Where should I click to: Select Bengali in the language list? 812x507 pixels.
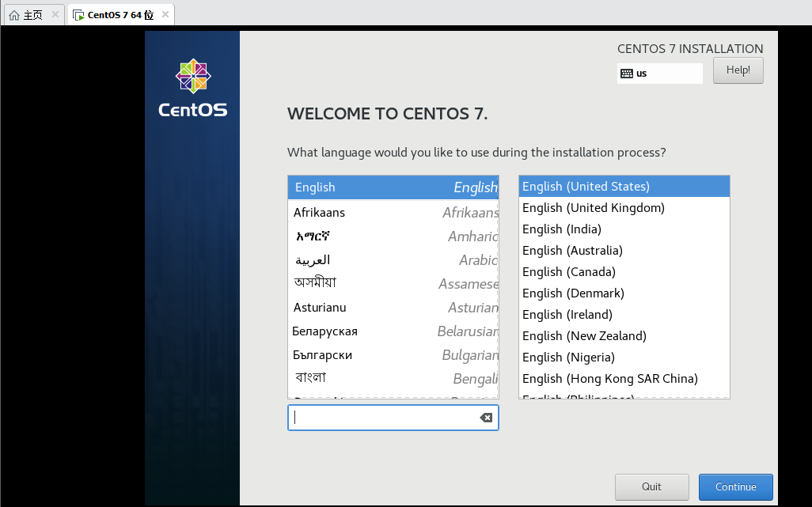(x=393, y=379)
